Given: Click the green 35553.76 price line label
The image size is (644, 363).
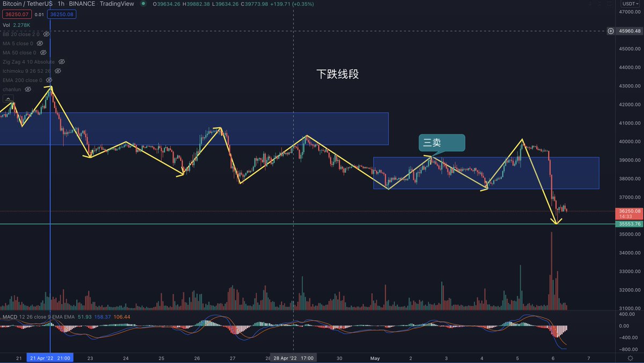Looking at the screenshot, I should click(630, 224).
